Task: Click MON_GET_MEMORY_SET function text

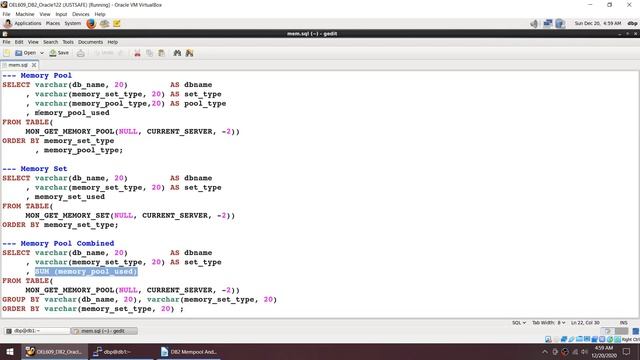Action: [67, 216]
